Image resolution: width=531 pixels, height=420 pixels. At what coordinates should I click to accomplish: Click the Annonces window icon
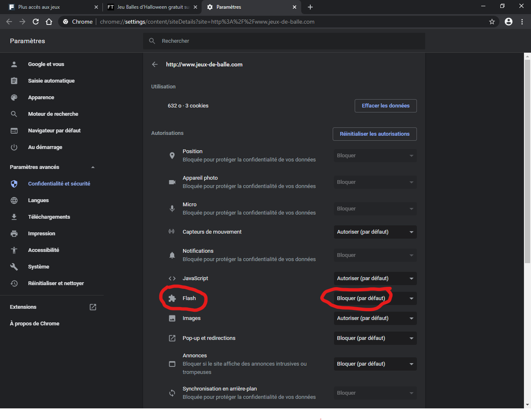(x=172, y=364)
